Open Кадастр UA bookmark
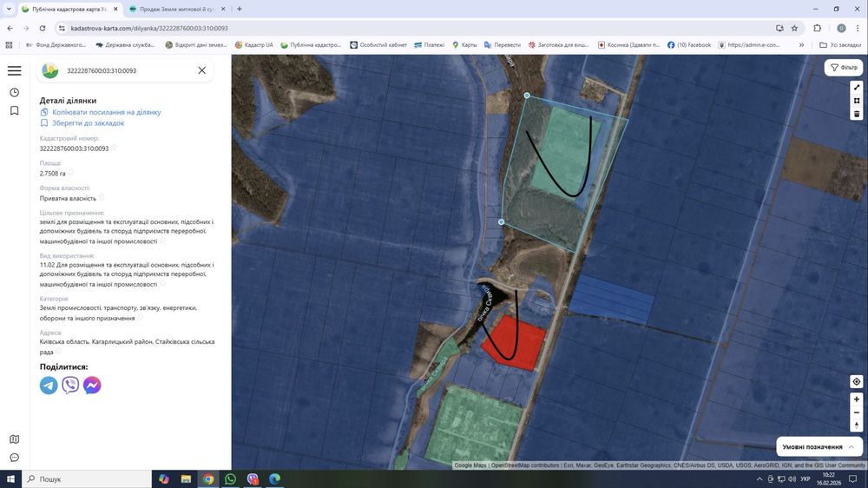 click(x=254, y=45)
